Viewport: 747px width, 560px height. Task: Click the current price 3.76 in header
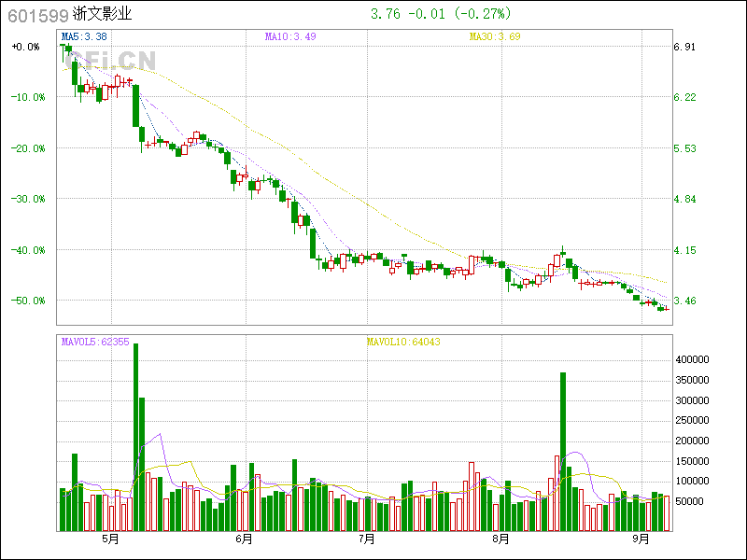click(x=386, y=14)
